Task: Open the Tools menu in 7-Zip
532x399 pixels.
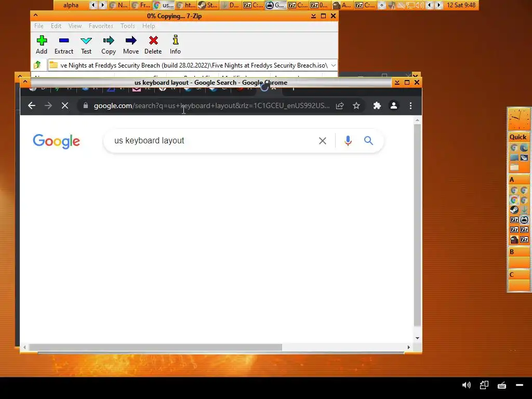Action: (128, 26)
